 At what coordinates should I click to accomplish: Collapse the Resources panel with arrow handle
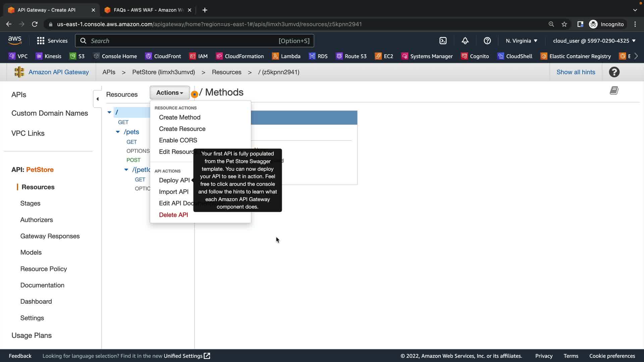(97, 99)
